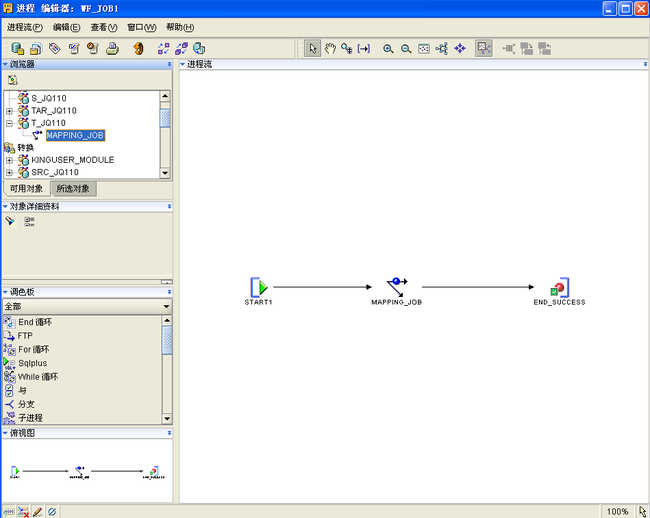The width and height of the screenshot is (650, 518).
Task: Click the fit in window icon
Action: [424, 49]
